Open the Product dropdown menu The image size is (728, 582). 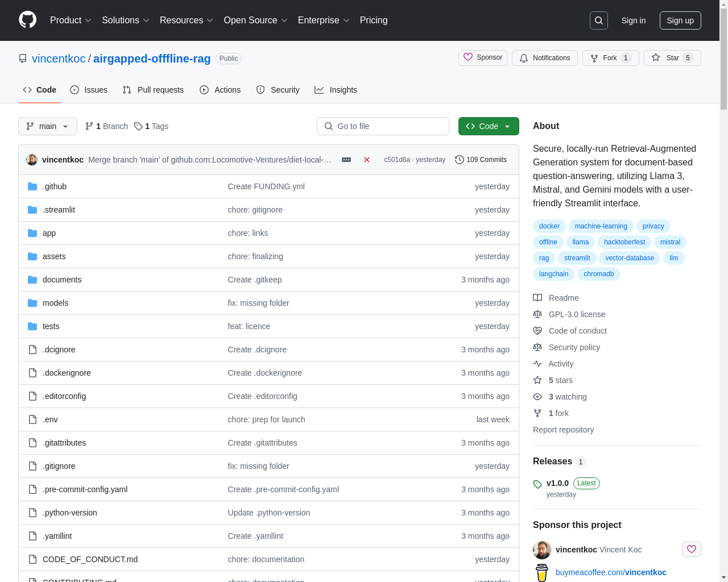click(71, 20)
